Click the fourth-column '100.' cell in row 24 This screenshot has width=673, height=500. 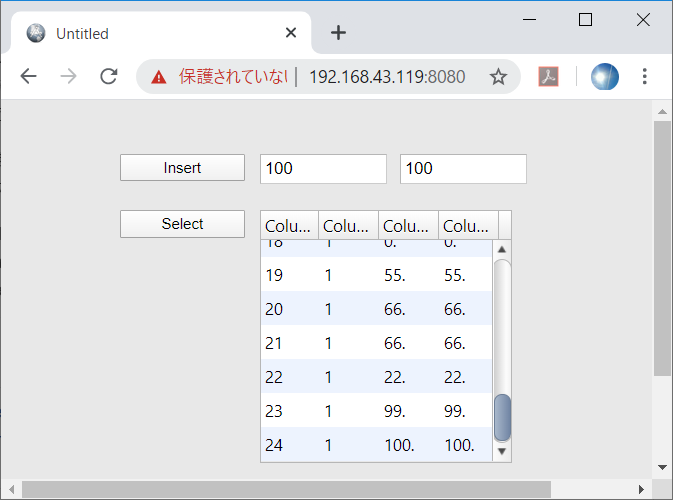click(459, 445)
